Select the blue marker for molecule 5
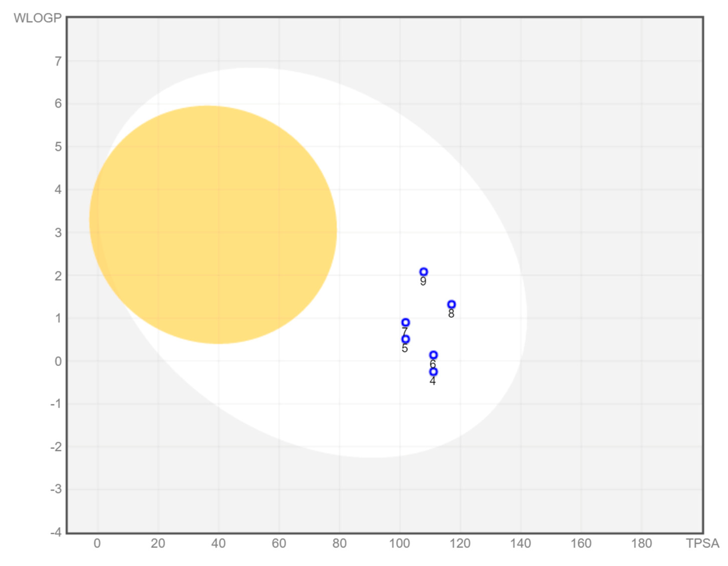728x566 pixels. [405, 339]
